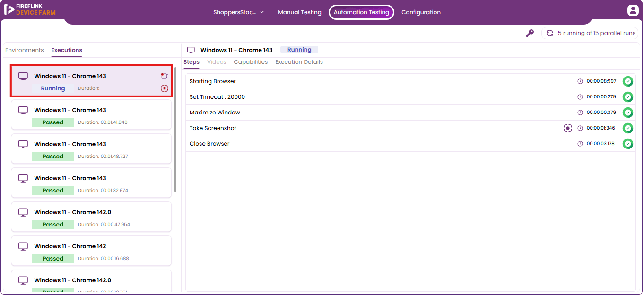This screenshot has width=644, height=296.
Task: Click green check icon for Close Browser
Action: [x=627, y=144]
